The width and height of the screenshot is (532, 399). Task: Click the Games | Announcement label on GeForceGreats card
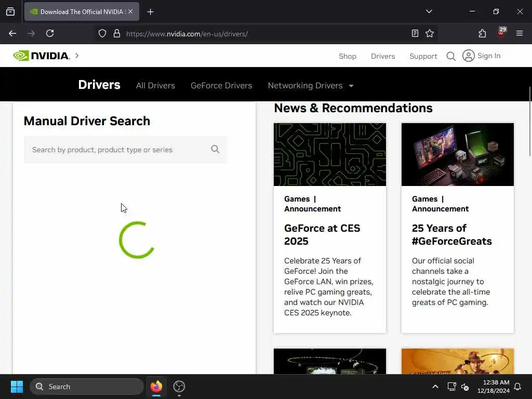click(440, 204)
